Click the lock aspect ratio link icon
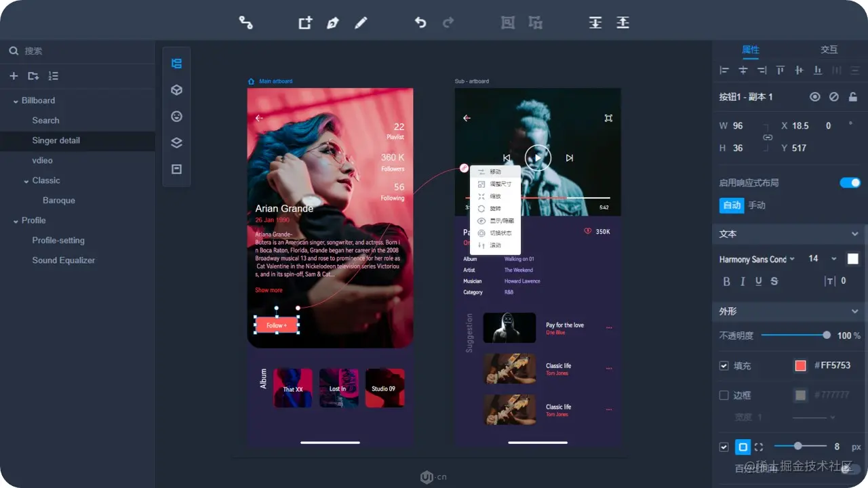This screenshot has width=868, height=488. [x=768, y=137]
